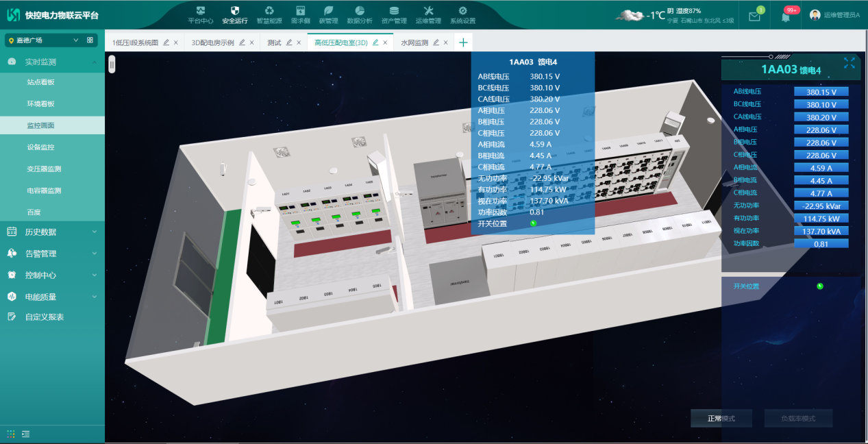Click the sidebar drag handle at canvas top-left
This screenshot has width=868, height=444.
112,64
